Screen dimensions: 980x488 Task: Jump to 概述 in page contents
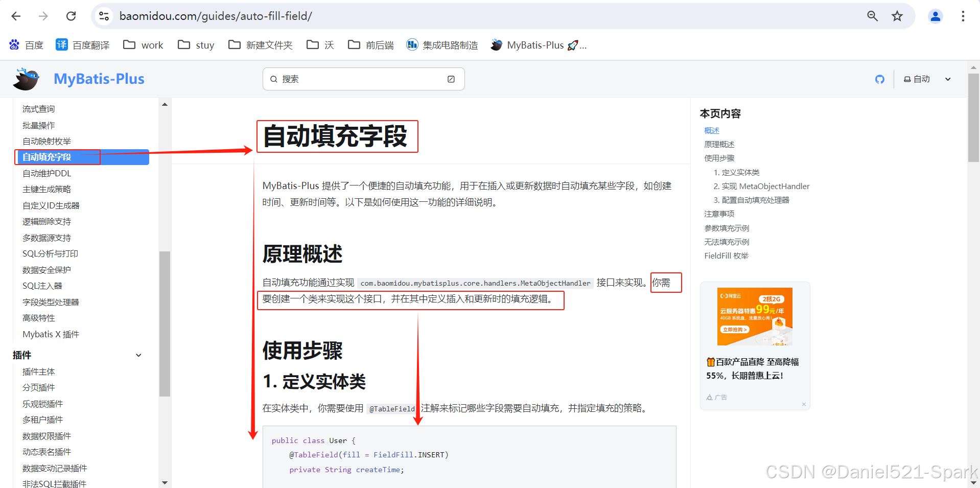(x=712, y=130)
